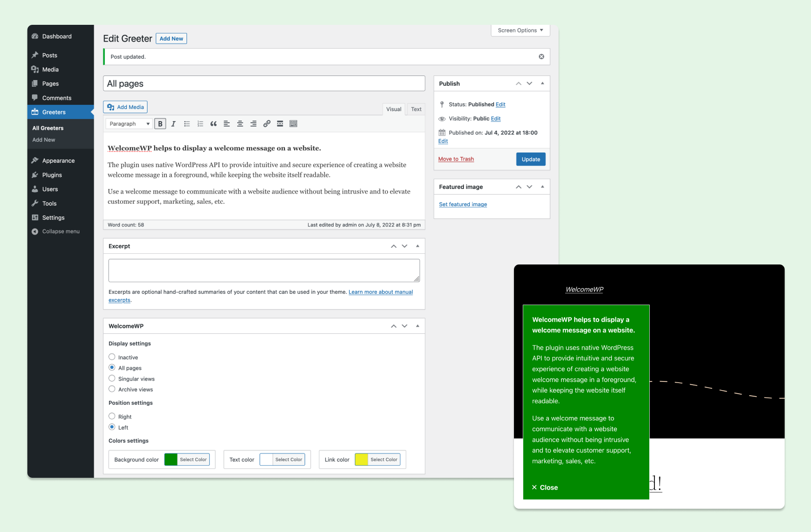
Task: Open the yellow Link color swatch
Action: 361,460
